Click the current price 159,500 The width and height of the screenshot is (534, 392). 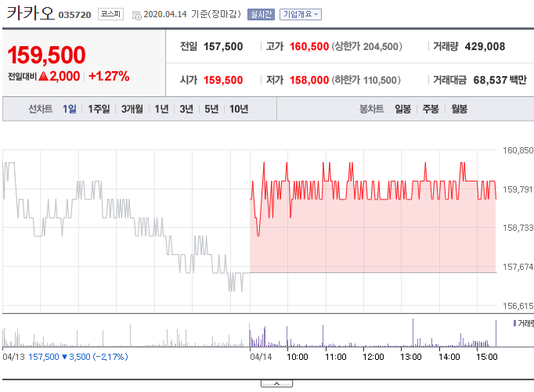[x=46, y=55]
